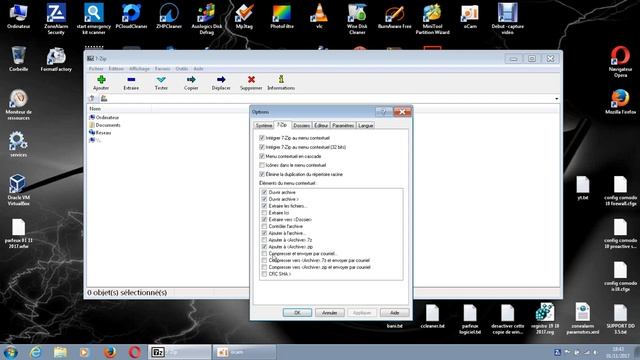
Task: Select the Moniteur de ressources desktop icon
Action: (18, 104)
